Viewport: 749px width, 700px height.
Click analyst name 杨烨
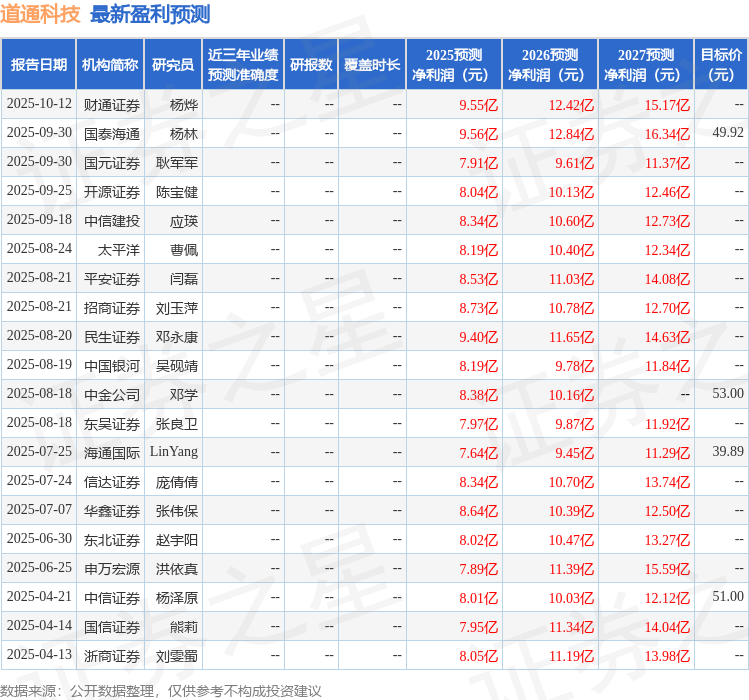click(184, 105)
